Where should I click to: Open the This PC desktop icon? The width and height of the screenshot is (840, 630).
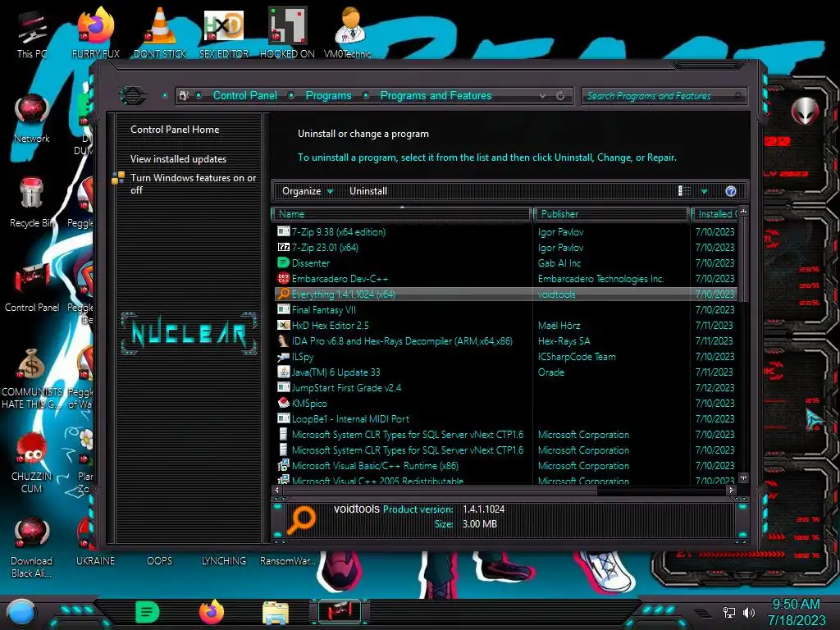(x=31, y=34)
